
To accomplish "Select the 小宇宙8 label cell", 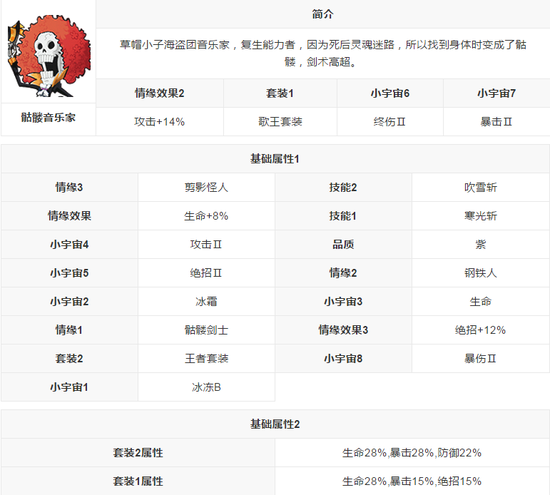I will tap(343, 359).
